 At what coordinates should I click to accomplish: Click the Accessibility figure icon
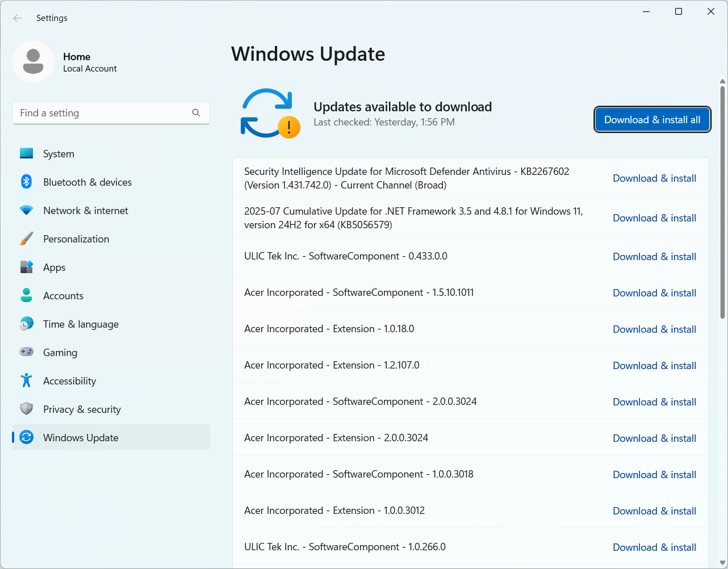pos(26,380)
